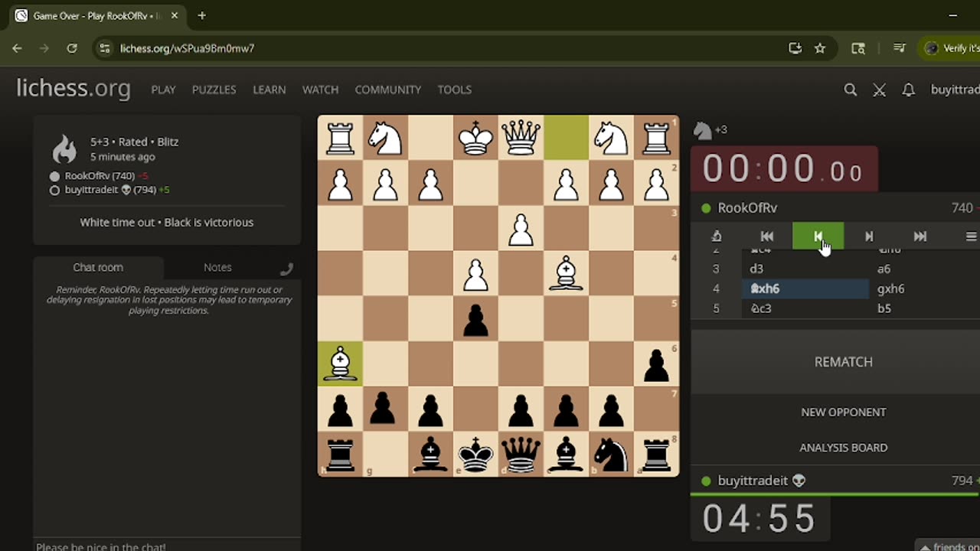The image size is (980, 551).
Task: Click the REMATCH button
Action: (843, 362)
